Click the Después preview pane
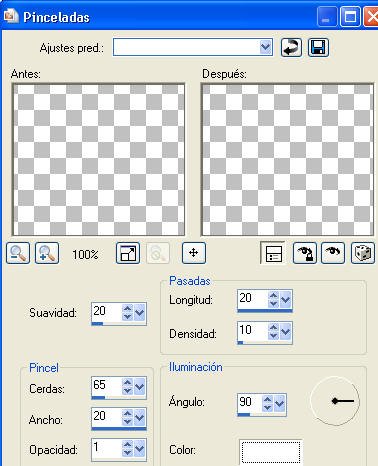Image resolution: width=378 pixels, height=466 pixels. [x=287, y=160]
